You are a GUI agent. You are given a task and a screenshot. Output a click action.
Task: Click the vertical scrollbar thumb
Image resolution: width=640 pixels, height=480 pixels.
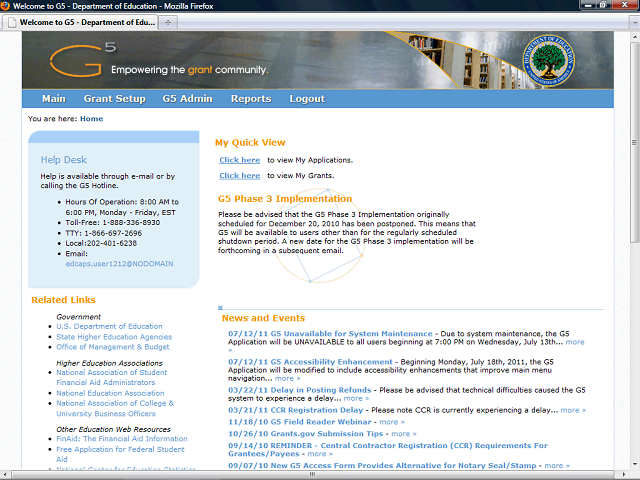pos(634,142)
